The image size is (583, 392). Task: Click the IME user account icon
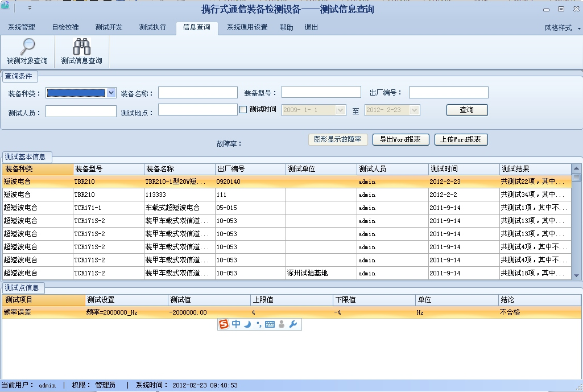pyautogui.click(x=282, y=324)
